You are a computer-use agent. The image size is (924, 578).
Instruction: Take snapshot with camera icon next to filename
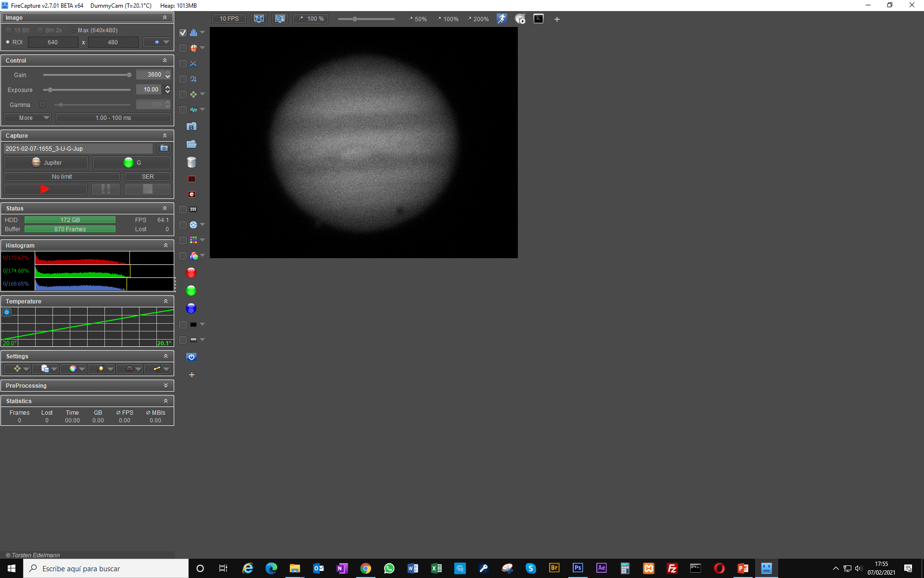coord(164,148)
